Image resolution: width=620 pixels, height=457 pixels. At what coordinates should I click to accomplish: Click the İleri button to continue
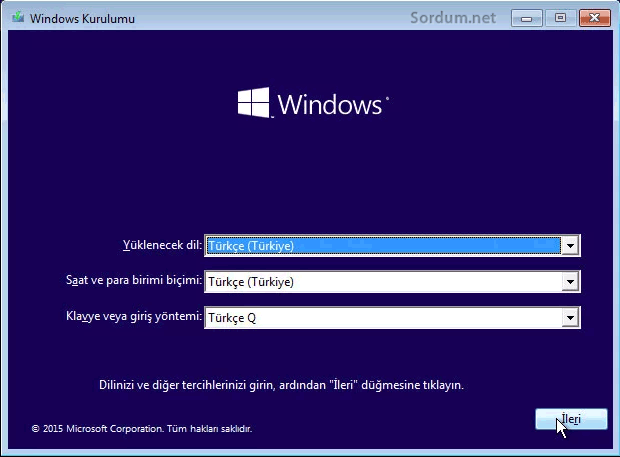coord(571,419)
